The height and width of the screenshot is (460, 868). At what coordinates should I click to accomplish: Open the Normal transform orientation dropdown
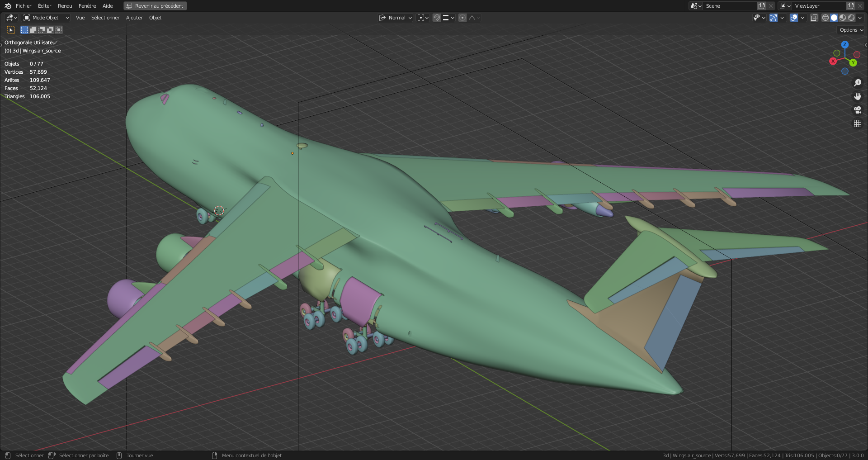(396, 18)
